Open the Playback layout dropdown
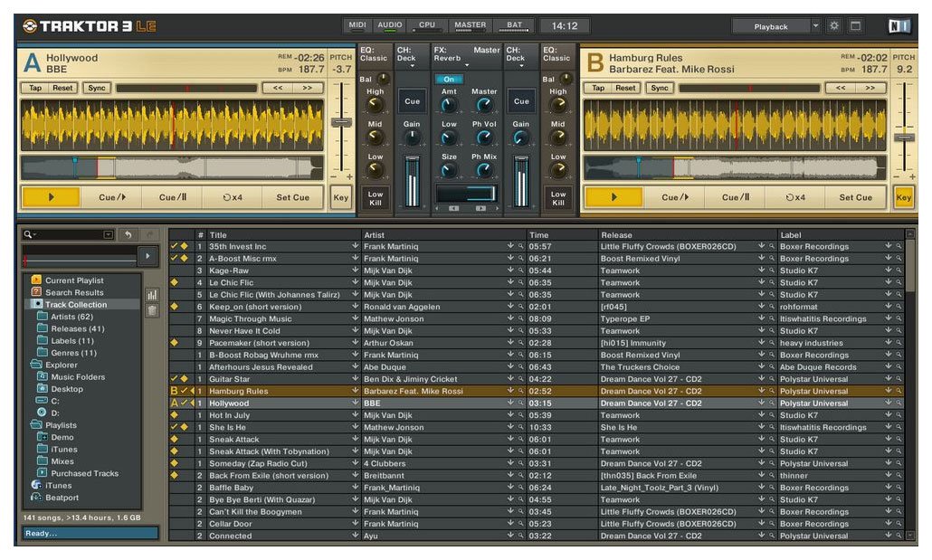This screenshot has height=560, width=932. point(816,26)
